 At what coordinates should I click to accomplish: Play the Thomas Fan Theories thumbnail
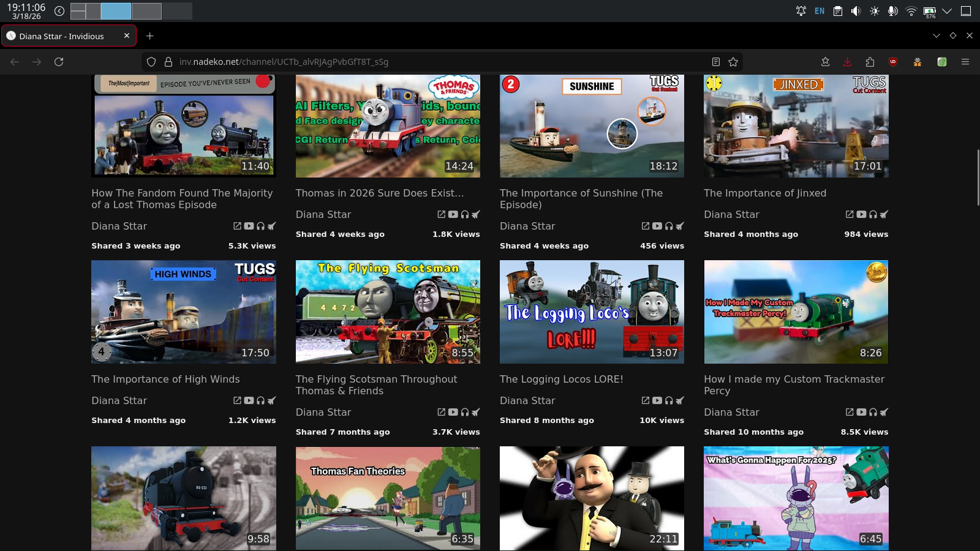388,498
